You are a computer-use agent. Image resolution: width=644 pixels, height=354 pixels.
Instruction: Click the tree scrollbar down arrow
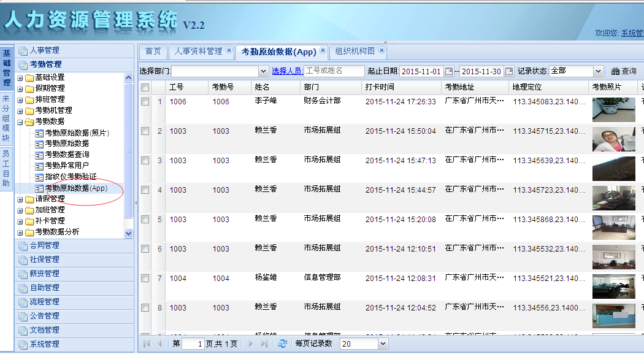tap(129, 233)
